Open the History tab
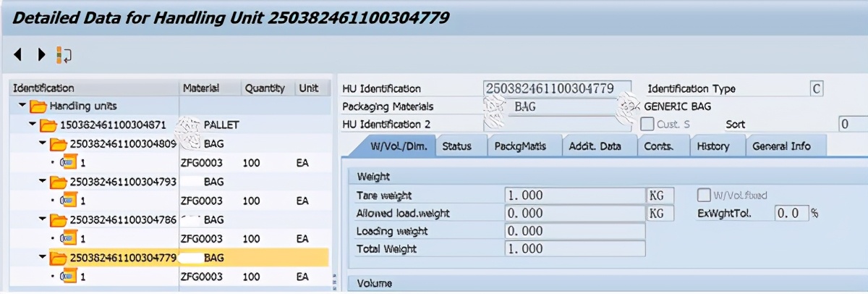Viewport: 868px width, 294px height. (712, 146)
